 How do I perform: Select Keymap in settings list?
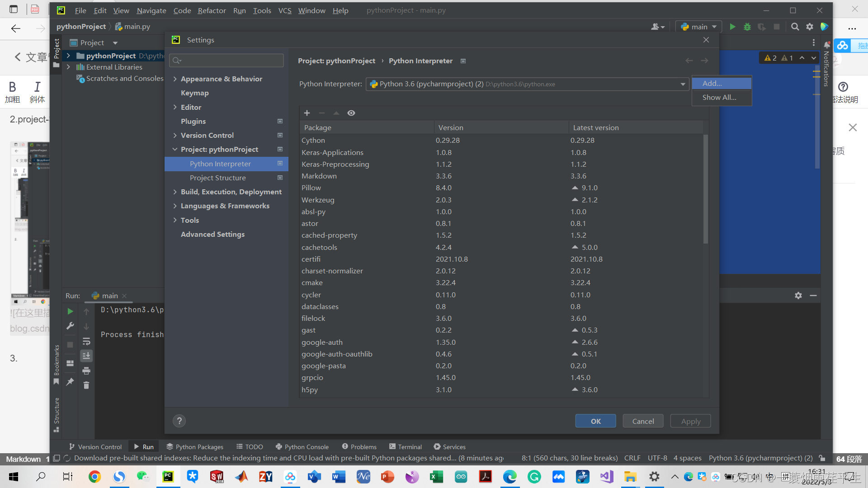click(x=194, y=93)
